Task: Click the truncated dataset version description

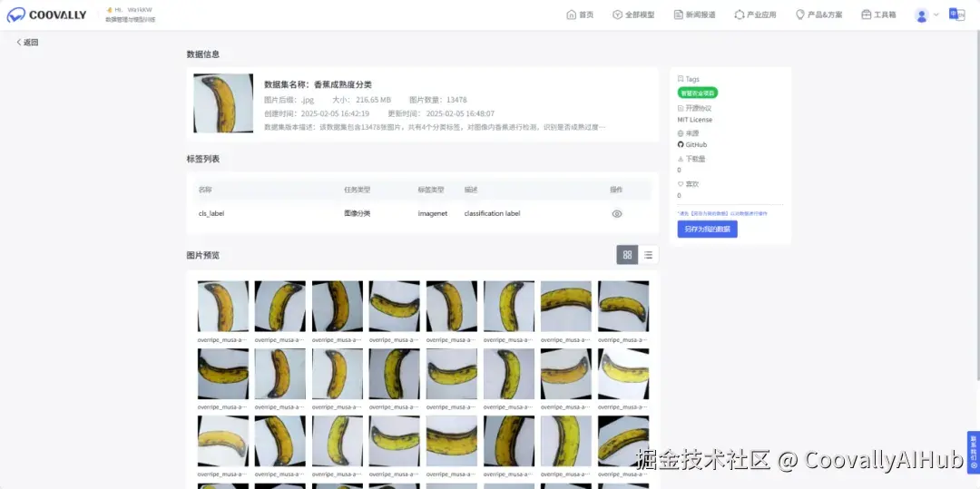Action: [x=435, y=127]
